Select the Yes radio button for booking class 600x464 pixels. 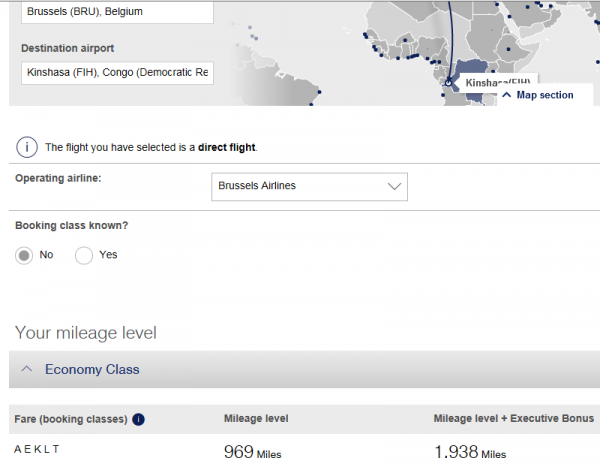[84, 256]
